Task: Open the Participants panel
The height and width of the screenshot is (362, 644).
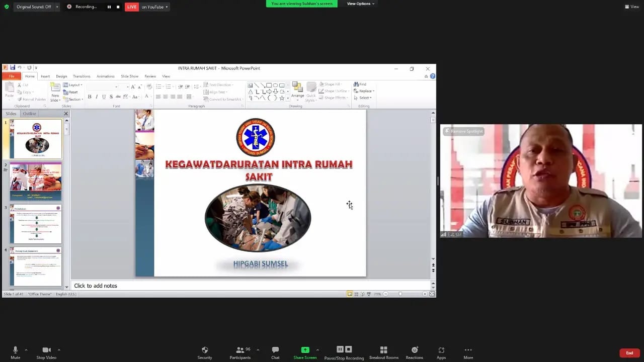Action: click(240, 350)
